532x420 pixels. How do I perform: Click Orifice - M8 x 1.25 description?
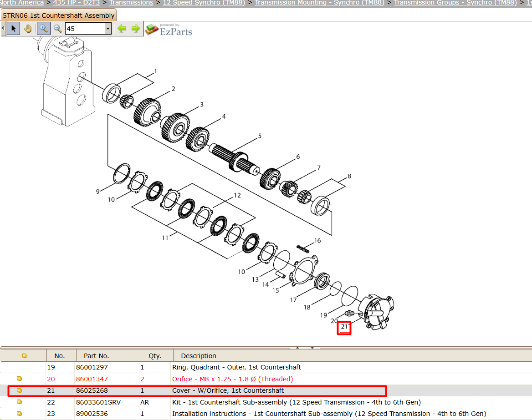[232, 379]
